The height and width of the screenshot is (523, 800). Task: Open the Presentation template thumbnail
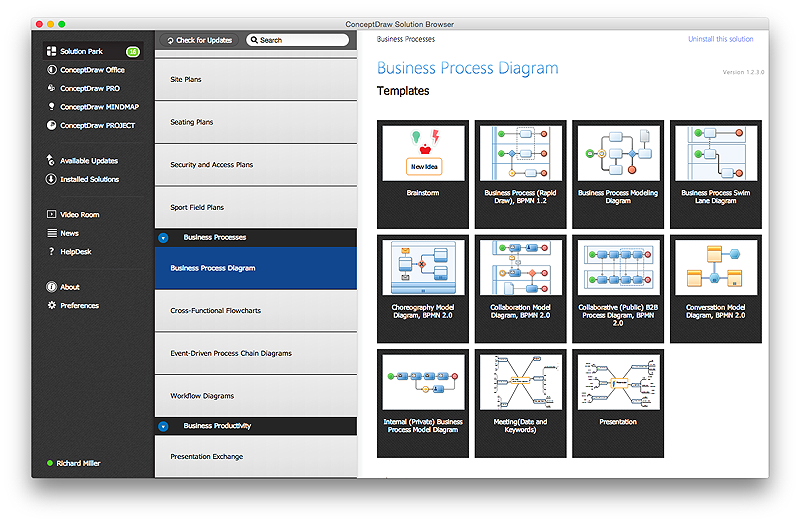(x=618, y=403)
